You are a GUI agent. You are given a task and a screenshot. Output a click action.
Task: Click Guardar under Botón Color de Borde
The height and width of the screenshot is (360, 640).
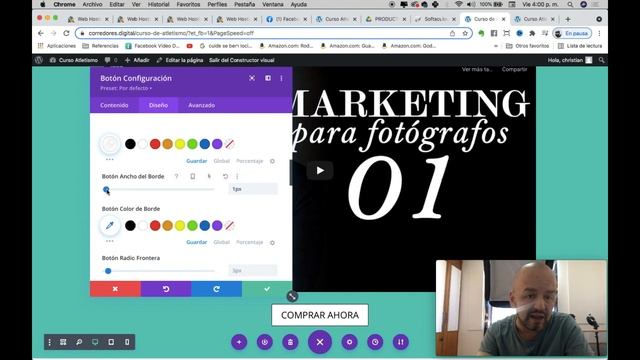pos(197,242)
